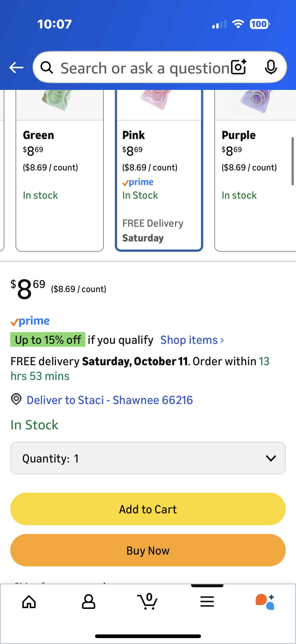
Task: Tap the magnifying glass search icon
Action: [x=47, y=68]
